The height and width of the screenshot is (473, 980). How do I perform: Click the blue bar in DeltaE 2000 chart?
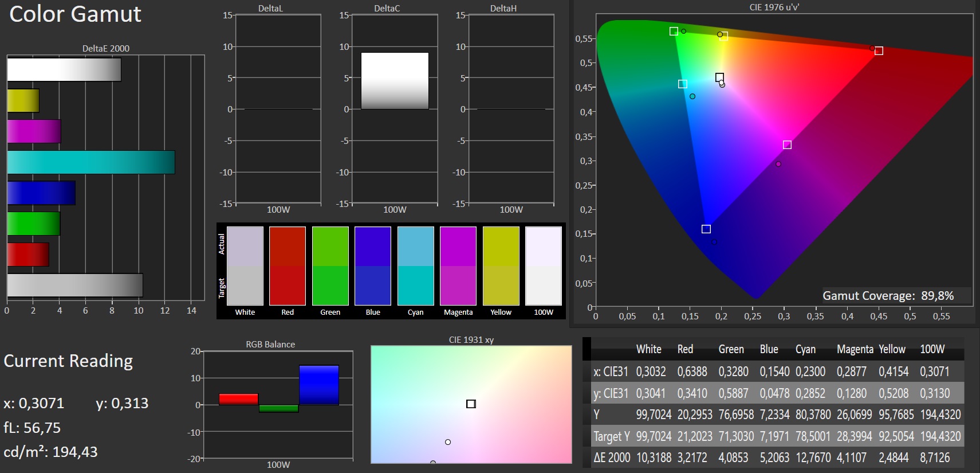tap(41, 193)
